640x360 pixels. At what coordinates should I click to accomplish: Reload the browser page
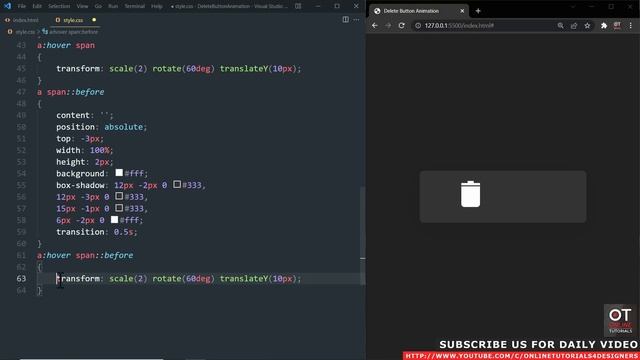[x=402, y=25]
